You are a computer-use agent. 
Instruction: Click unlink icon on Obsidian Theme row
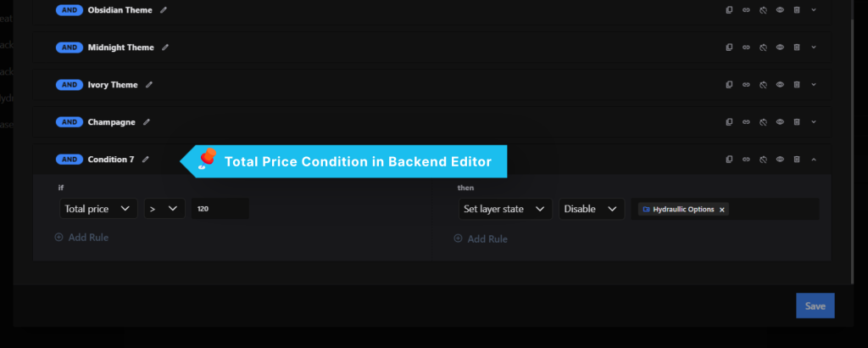point(763,10)
